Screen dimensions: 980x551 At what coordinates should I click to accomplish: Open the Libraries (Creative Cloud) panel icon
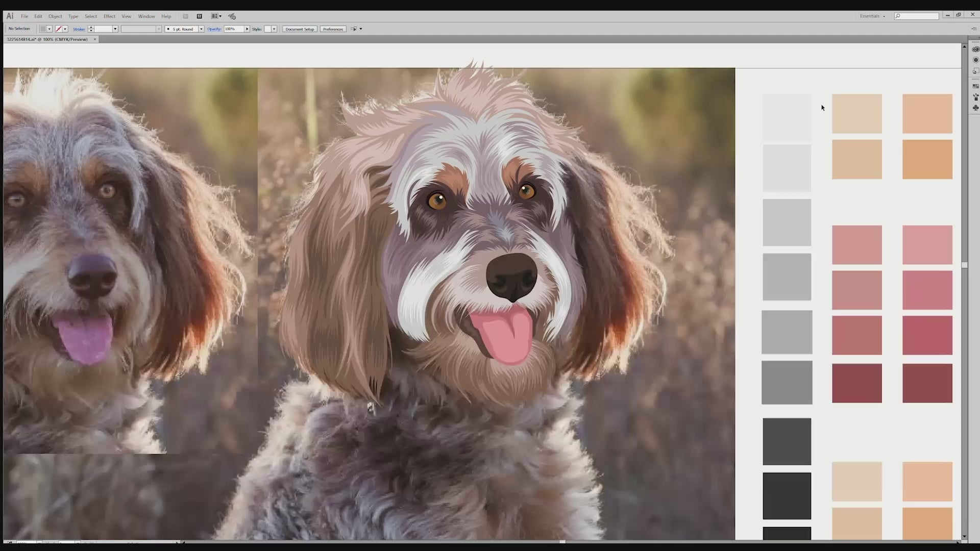(x=975, y=49)
